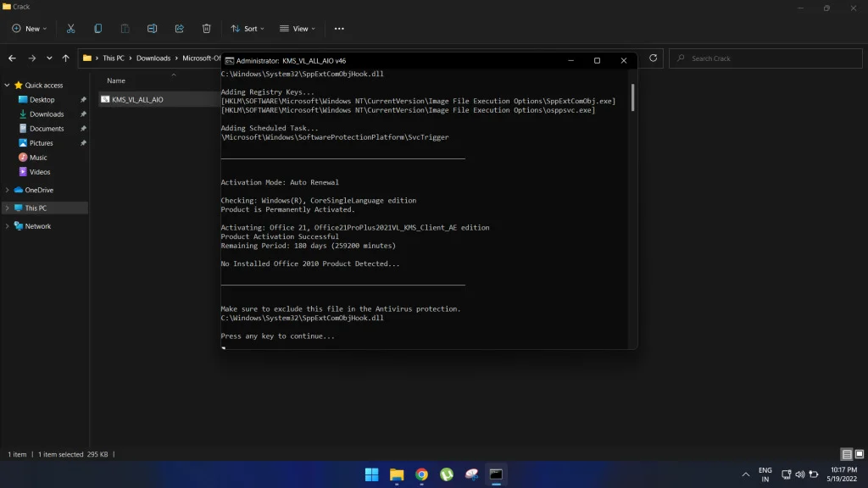Switch to details view layout icon
Viewport: 868px width, 488px height.
point(847,454)
